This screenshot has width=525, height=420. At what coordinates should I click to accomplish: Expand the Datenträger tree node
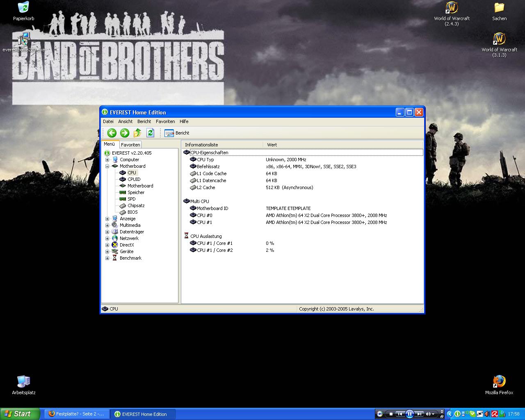click(x=107, y=232)
